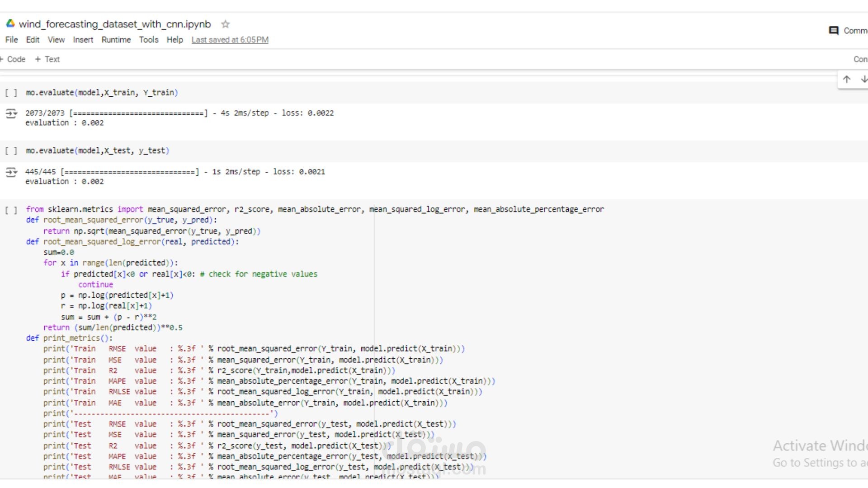Open the Tools menu
Viewport: 868px width, 488px height.
(x=149, y=40)
